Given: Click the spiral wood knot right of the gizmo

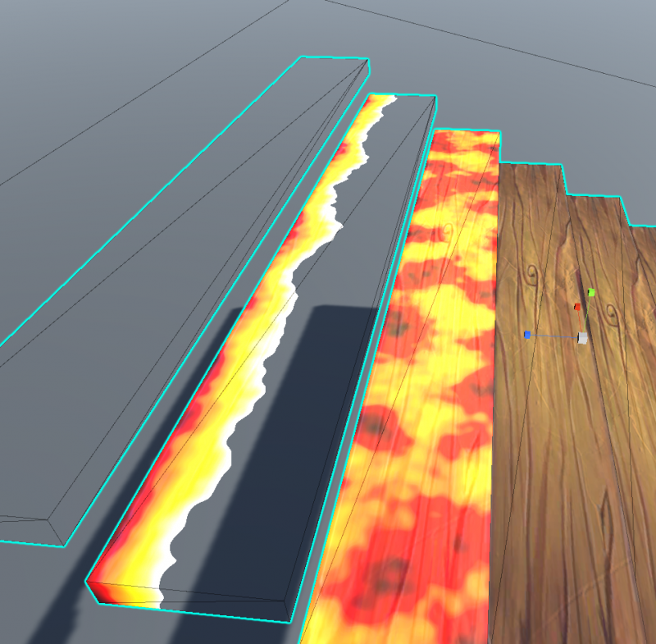Looking at the screenshot, I should click(611, 312).
